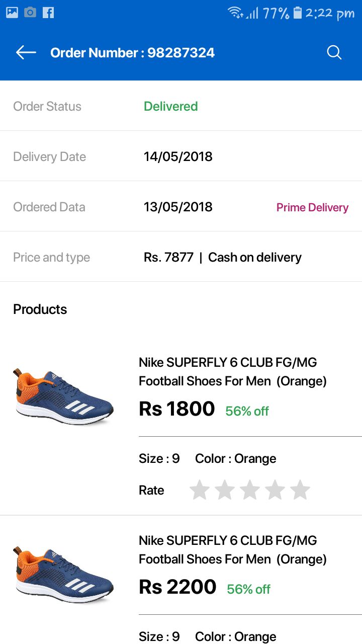Tap the Rs 1800 price

click(177, 409)
